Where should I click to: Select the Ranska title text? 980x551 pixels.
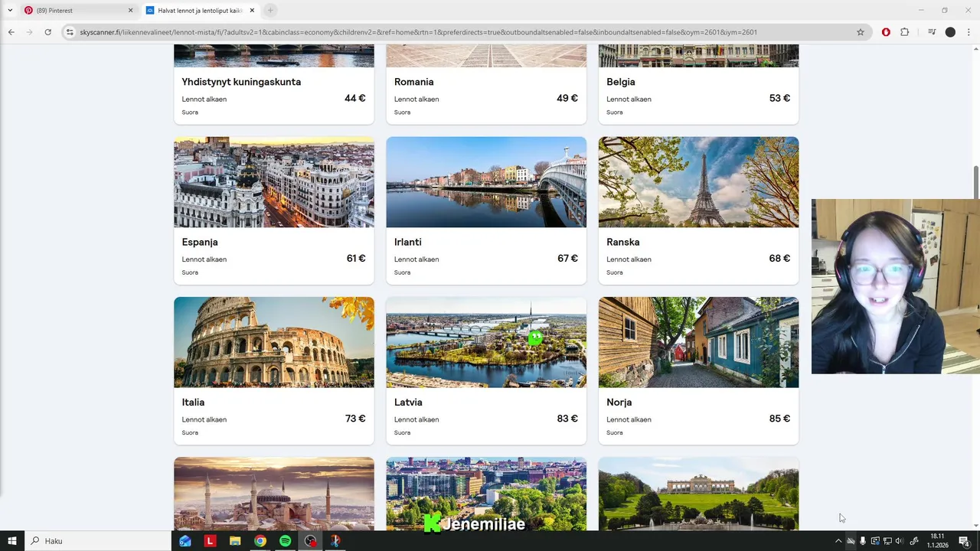click(623, 242)
